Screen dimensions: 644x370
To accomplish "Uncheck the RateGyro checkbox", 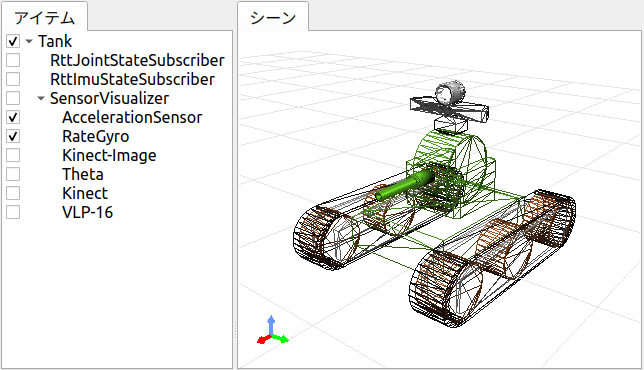I will pos(13,136).
